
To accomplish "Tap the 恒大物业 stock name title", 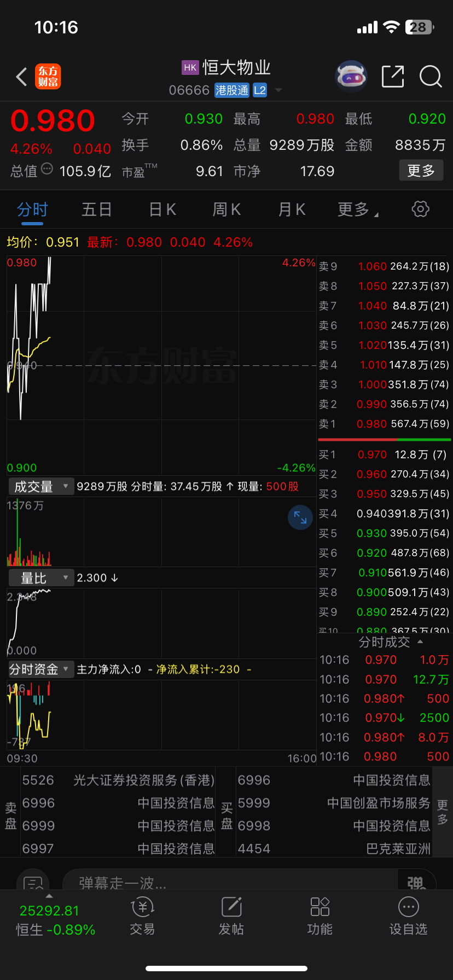I will [x=237, y=68].
